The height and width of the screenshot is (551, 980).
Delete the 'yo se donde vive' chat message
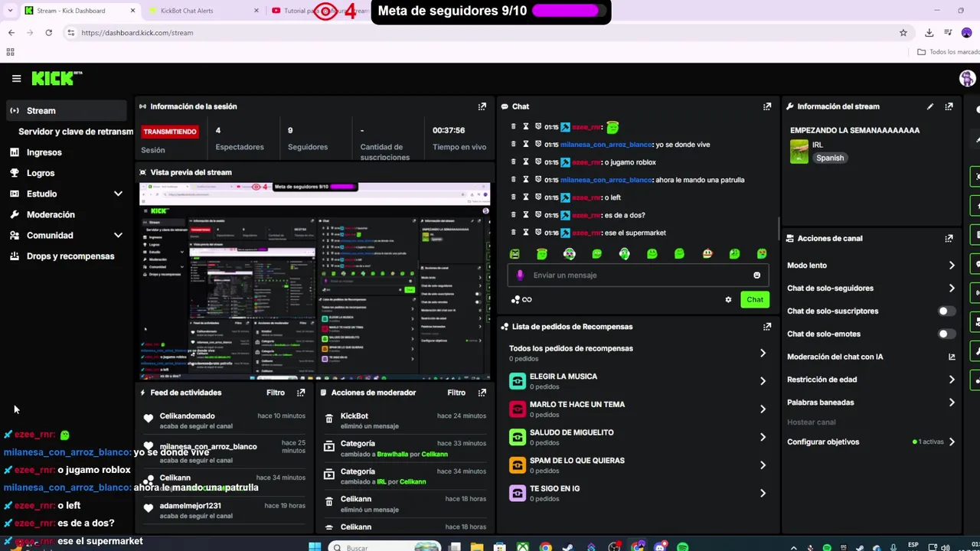(x=514, y=145)
